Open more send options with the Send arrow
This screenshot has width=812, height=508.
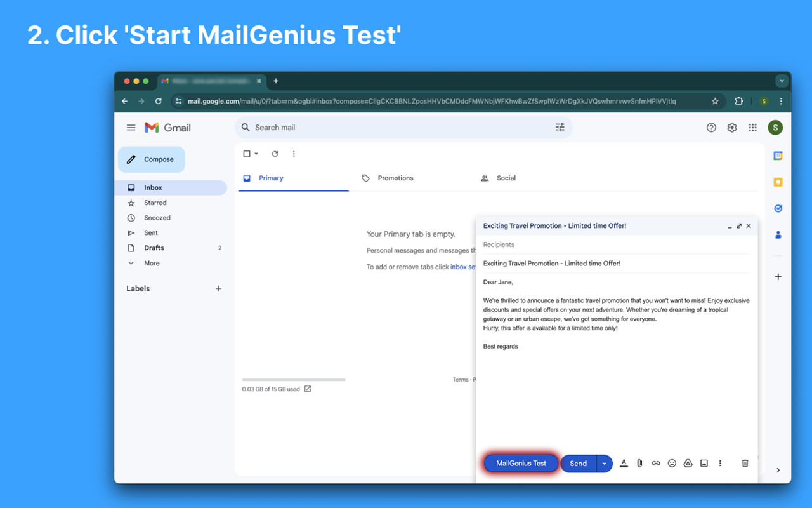pyautogui.click(x=604, y=463)
